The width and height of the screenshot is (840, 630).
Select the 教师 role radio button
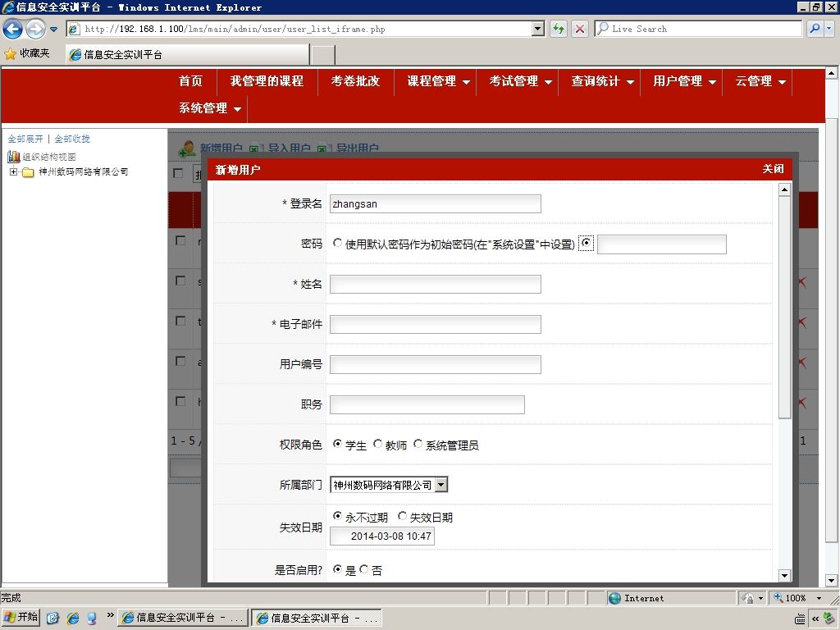pyautogui.click(x=377, y=444)
